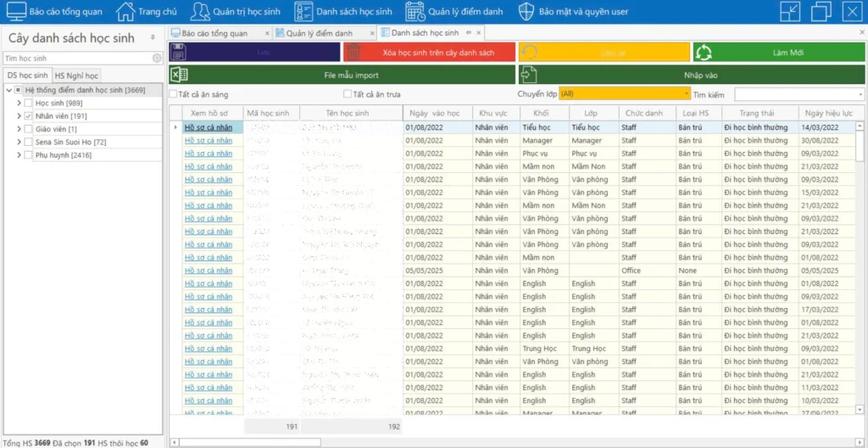Expand the Giáo viên [1] tree node
This screenshot has width=868, height=448.
[19, 129]
